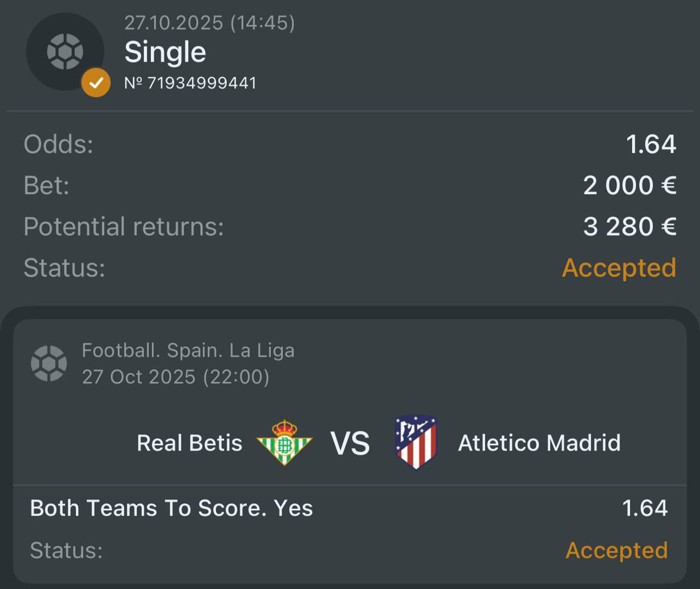The width and height of the screenshot is (700, 589).
Task: Click the VS text between teams
Action: click(x=350, y=443)
